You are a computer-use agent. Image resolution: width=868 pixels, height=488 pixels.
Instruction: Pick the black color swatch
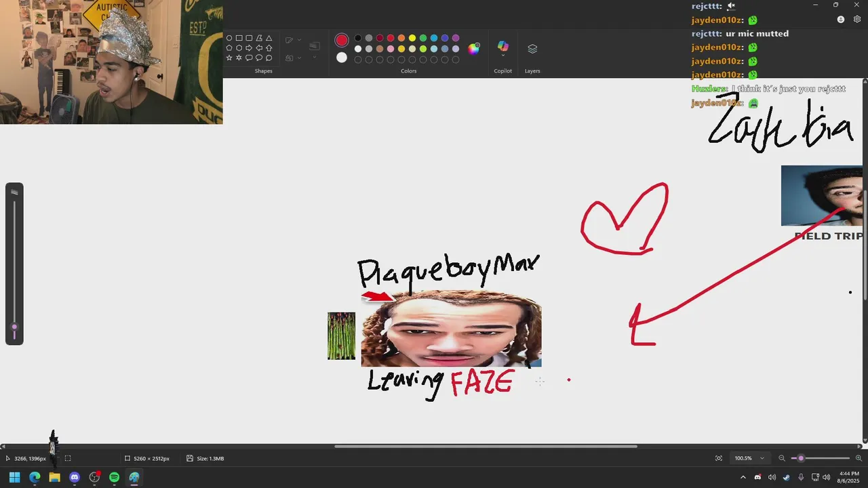tap(358, 38)
